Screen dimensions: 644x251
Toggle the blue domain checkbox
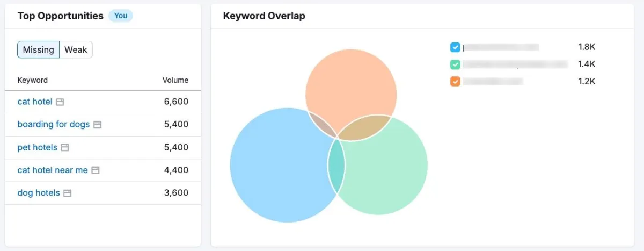click(455, 47)
